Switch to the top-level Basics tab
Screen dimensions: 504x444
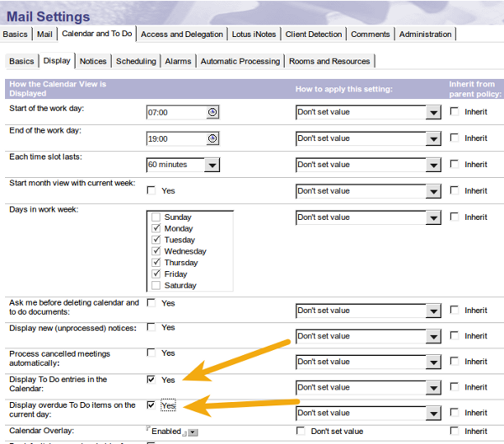point(15,34)
